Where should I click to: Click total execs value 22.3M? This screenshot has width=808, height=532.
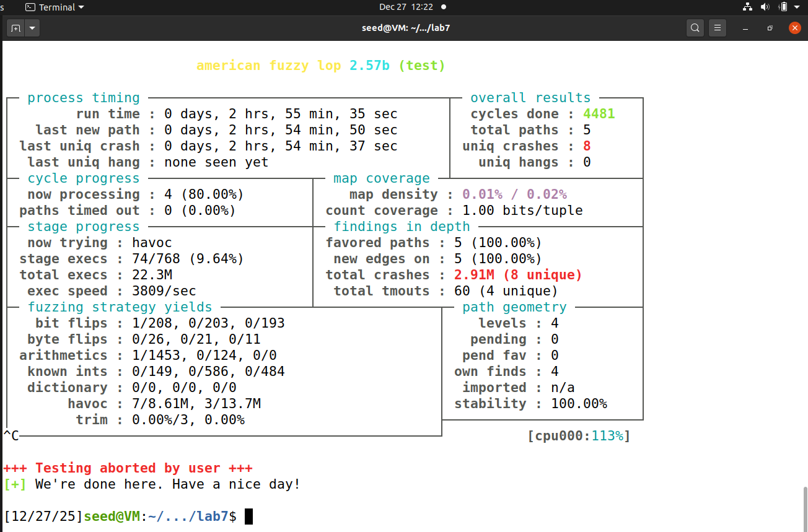click(152, 275)
